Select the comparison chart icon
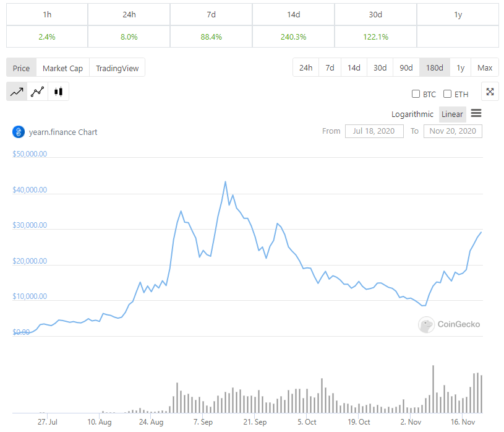 click(x=37, y=91)
